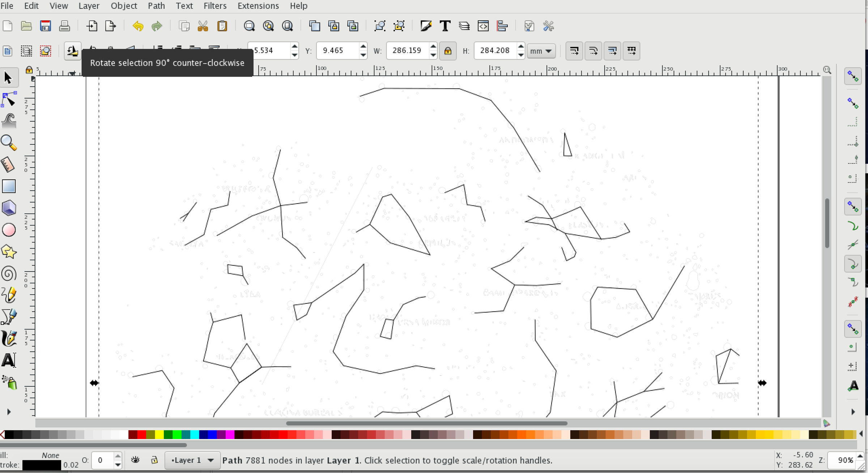Open Align and Distribute dialog
The image size is (868, 473).
pos(502,26)
